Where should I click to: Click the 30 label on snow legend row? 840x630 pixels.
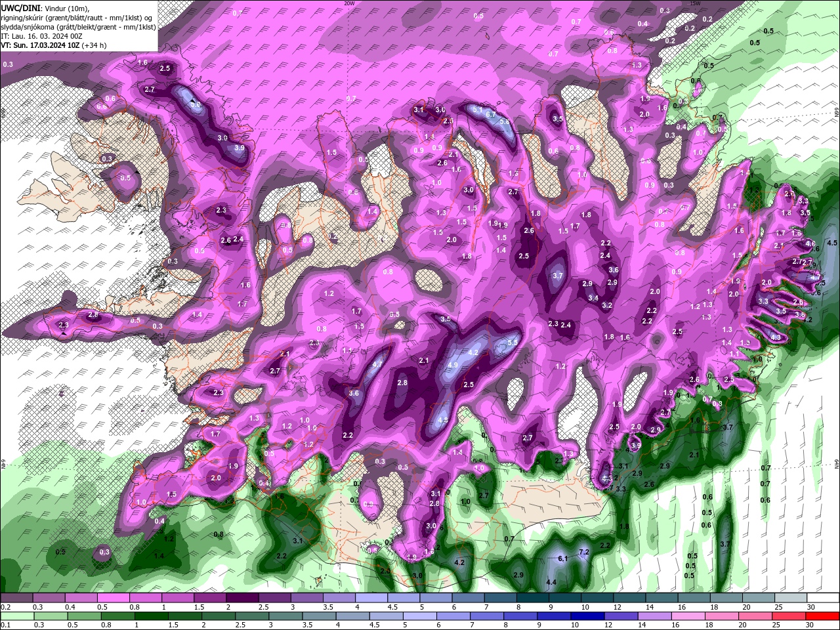(811, 606)
